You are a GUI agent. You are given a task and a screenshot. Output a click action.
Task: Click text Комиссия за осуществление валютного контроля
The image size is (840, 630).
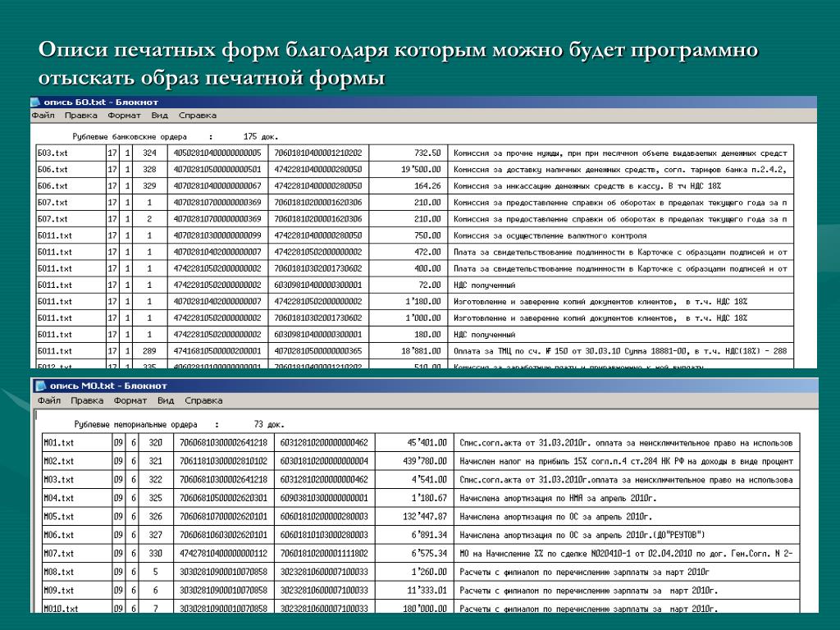(x=550, y=235)
